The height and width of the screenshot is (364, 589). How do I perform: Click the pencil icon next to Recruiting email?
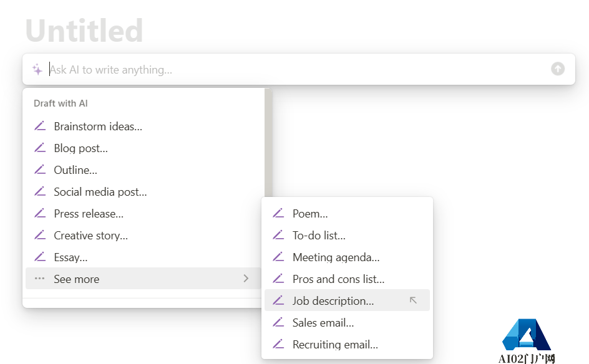click(278, 344)
